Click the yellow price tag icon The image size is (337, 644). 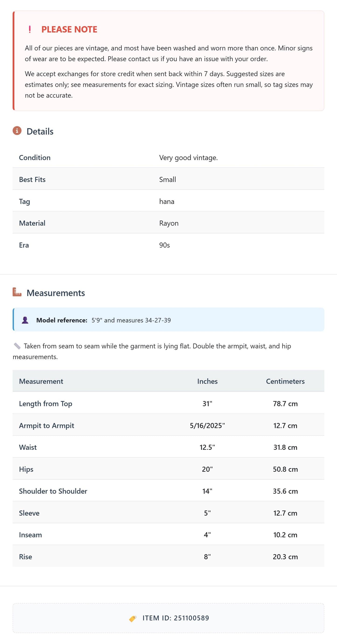[x=133, y=619]
